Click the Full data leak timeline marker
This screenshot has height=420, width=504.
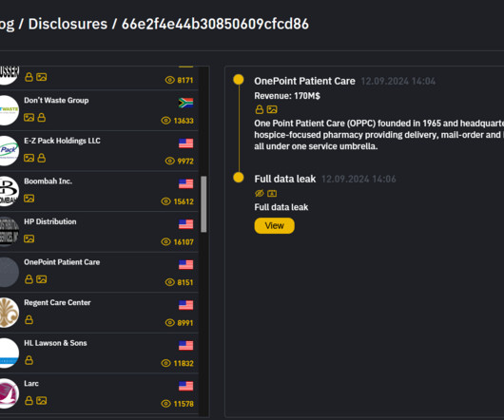click(239, 178)
